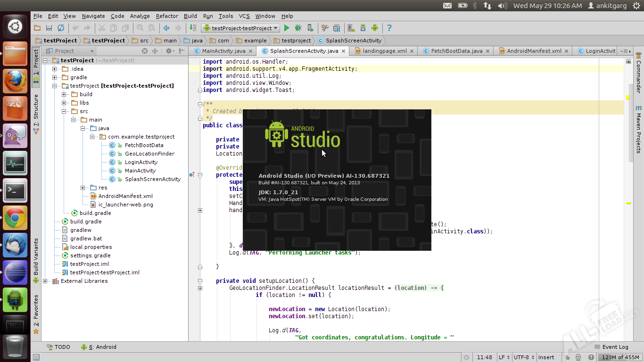Launch Firefox from the Ubuntu dock

15,81
